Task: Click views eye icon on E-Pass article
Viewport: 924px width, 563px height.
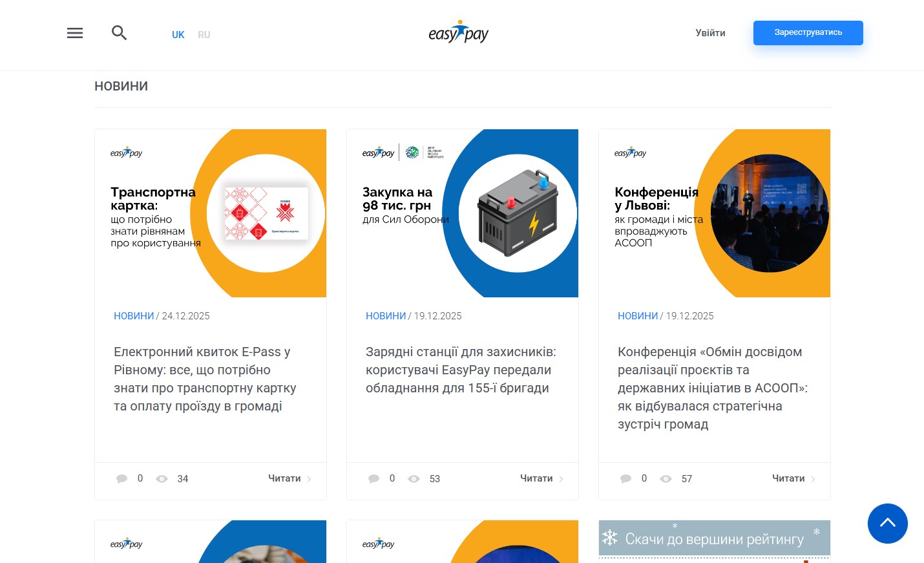Action: (162, 479)
